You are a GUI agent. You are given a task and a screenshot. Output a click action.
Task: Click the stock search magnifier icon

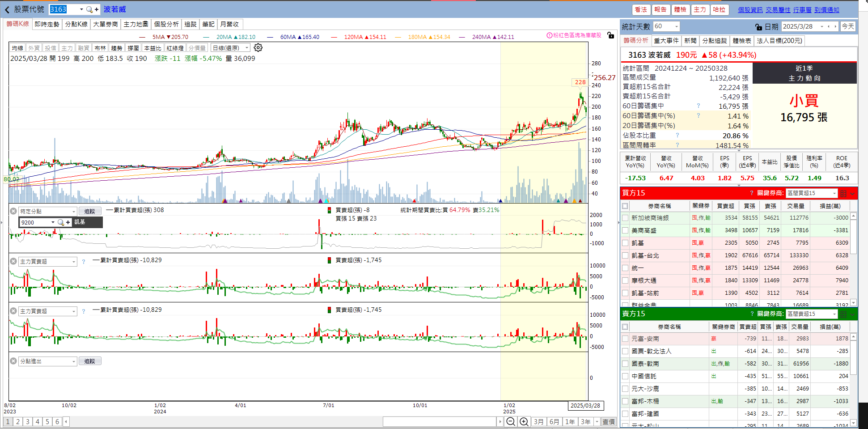tap(89, 9)
